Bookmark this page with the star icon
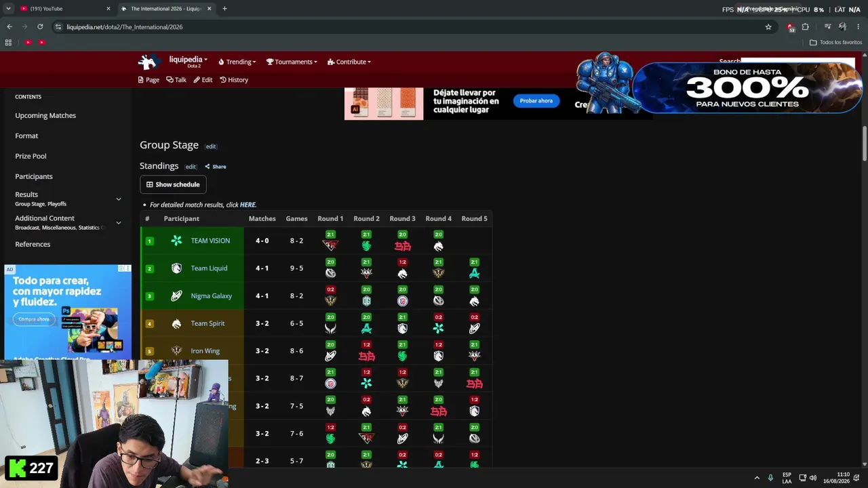868x488 pixels. [x=768, y=27]
